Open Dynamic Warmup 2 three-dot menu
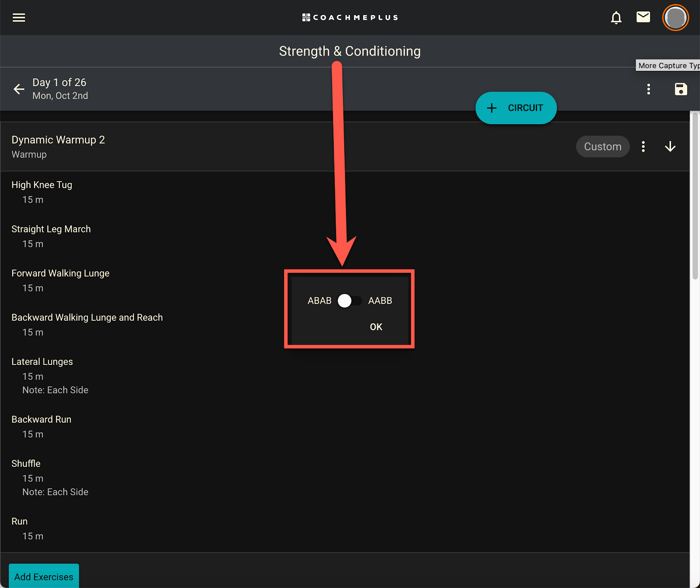Viewport: 700px width, 588px height. (643, 147)
